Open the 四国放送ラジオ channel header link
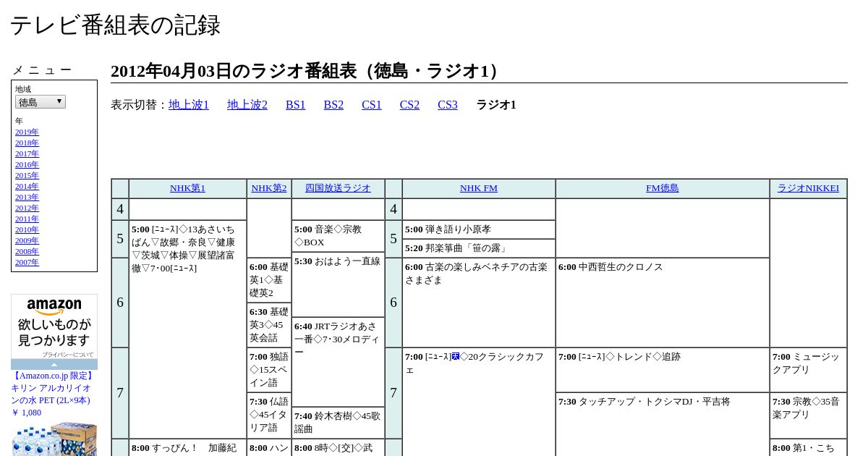The height and width of the screenshot is (456, 868). [x=338, y=188]
